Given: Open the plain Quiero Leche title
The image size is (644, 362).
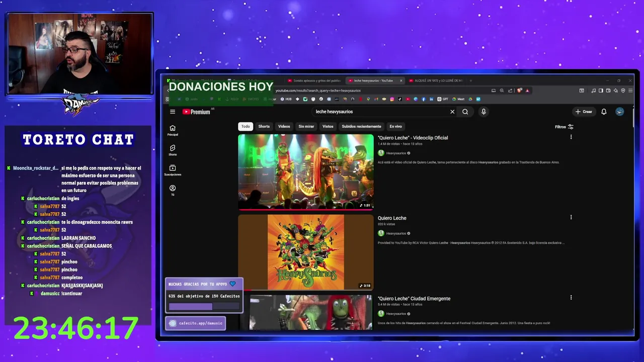Looking at the screenshot, I should 392,218.
